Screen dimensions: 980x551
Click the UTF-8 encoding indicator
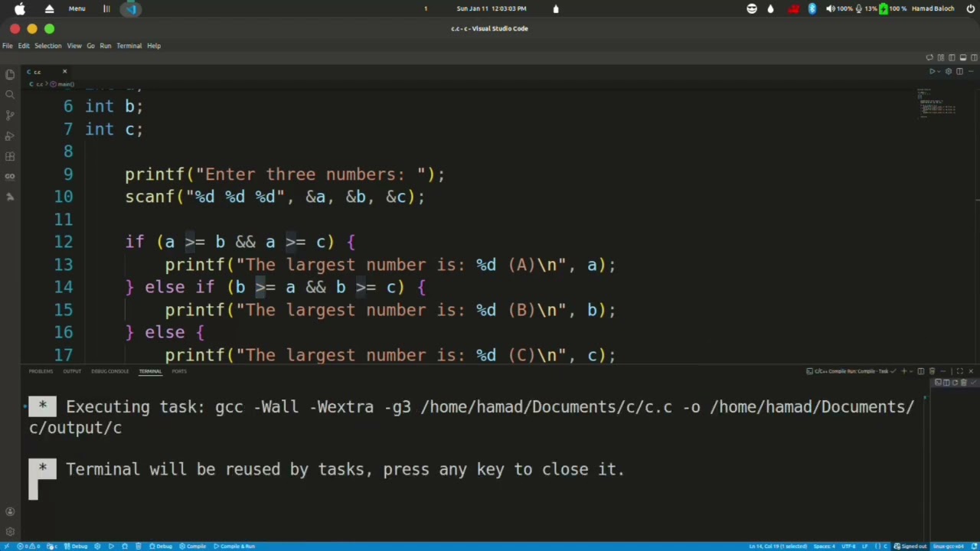coord(848,546)
